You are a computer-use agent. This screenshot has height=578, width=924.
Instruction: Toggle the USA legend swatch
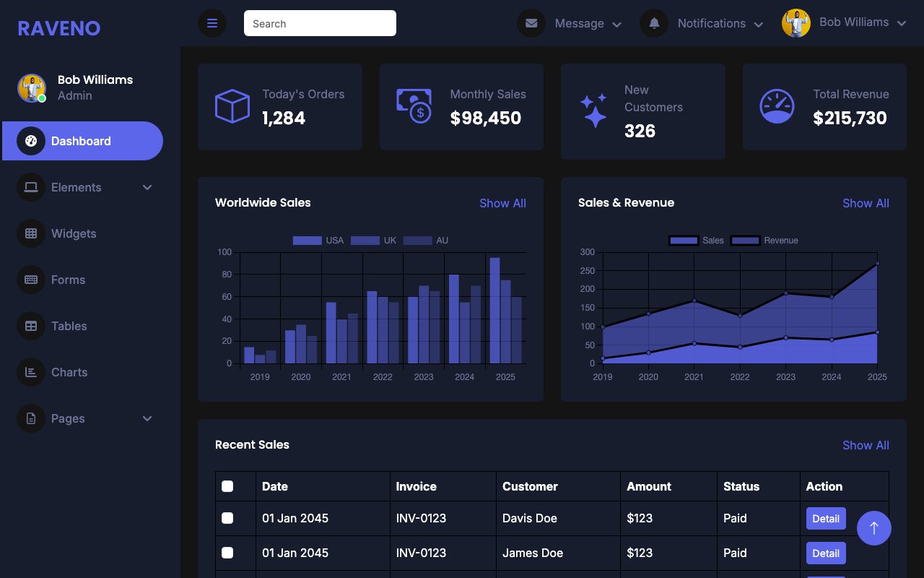tap(307, 241)
